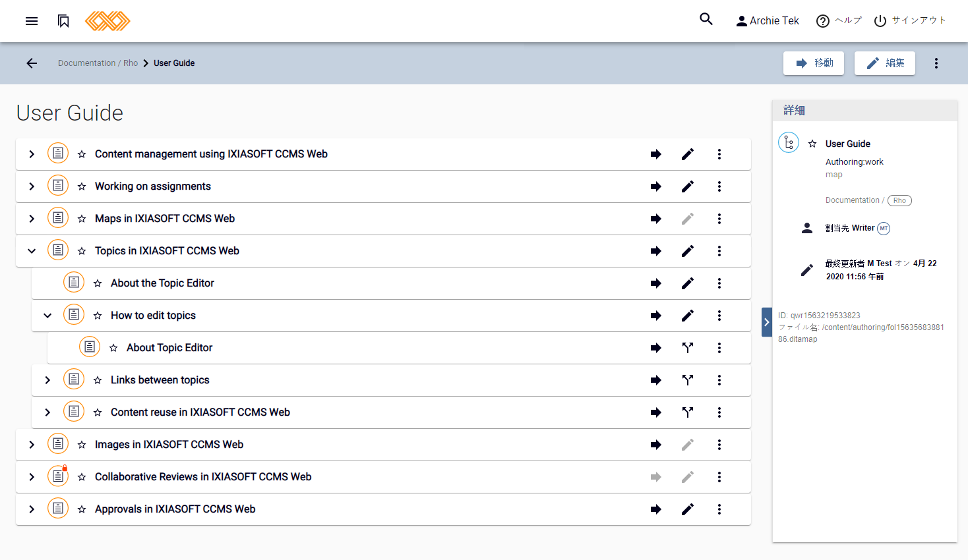Open Documentation / Rho breadcrumb

98,63
